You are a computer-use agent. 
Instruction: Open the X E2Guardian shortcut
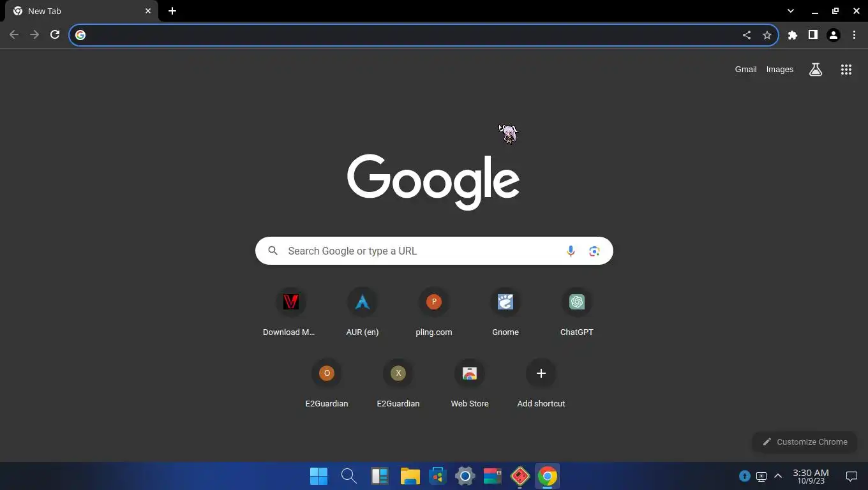pyautogui.click(x=398, y=383)
